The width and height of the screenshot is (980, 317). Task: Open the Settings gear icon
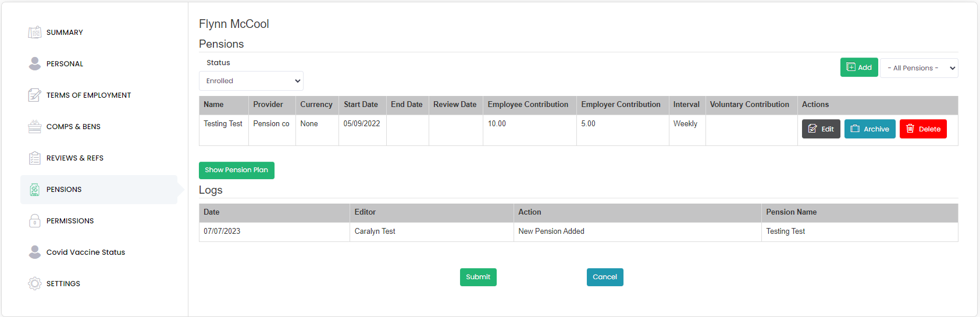click(x=35, y=283)
